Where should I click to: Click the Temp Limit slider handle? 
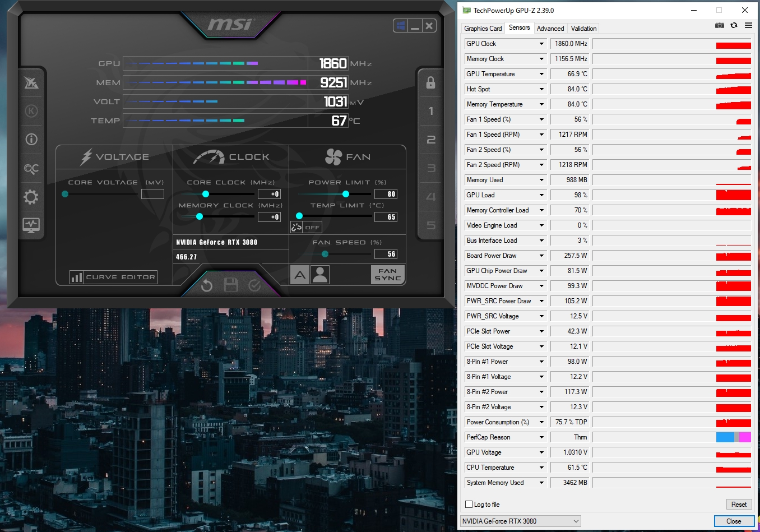(299, 216)
